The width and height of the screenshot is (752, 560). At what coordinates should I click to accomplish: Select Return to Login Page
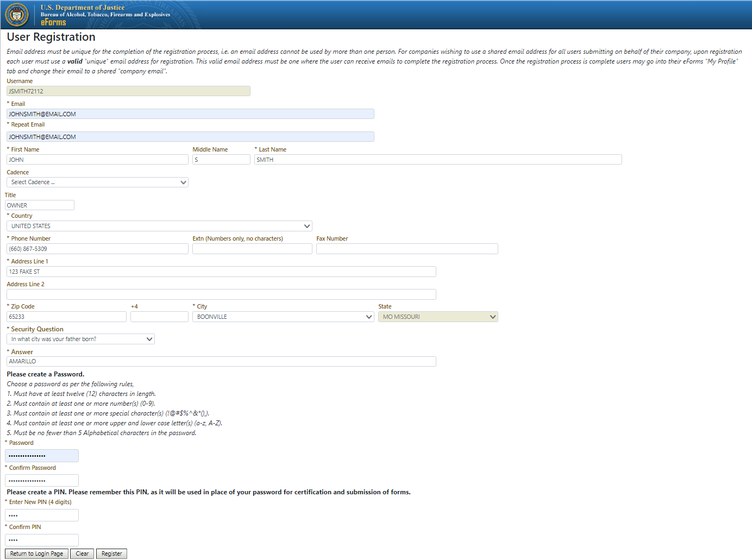[x=36, y=553]
